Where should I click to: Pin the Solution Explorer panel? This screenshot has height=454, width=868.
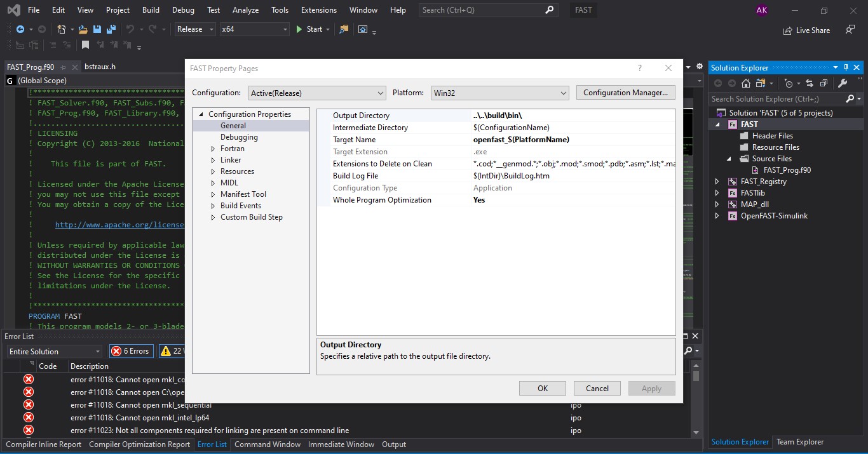(x=846, y=67)
